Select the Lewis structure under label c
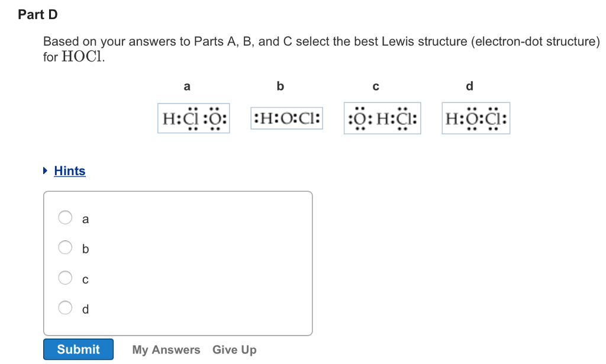This screenshot has height=364, width=606. pos(382,118)
